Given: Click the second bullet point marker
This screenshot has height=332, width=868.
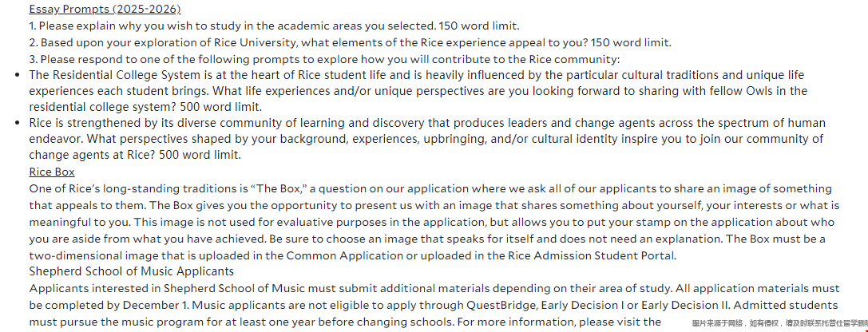Looking at the screenshot, I should (x=18, y=124).
